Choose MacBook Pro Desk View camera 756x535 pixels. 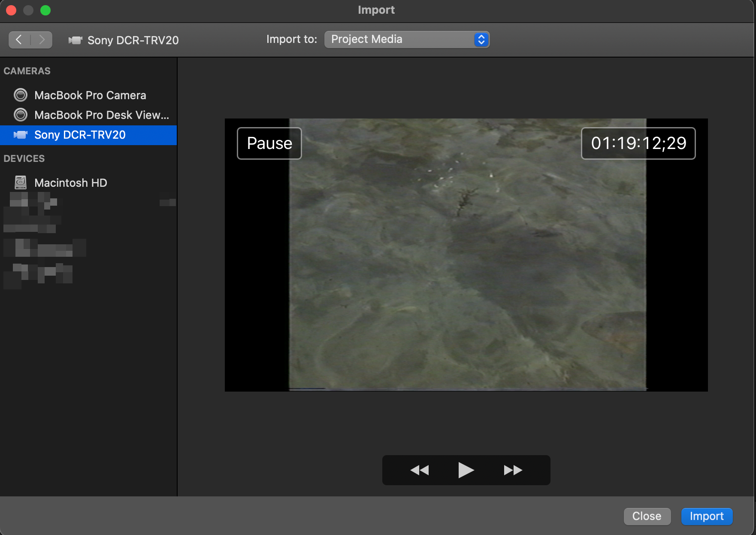pos(101,115)
